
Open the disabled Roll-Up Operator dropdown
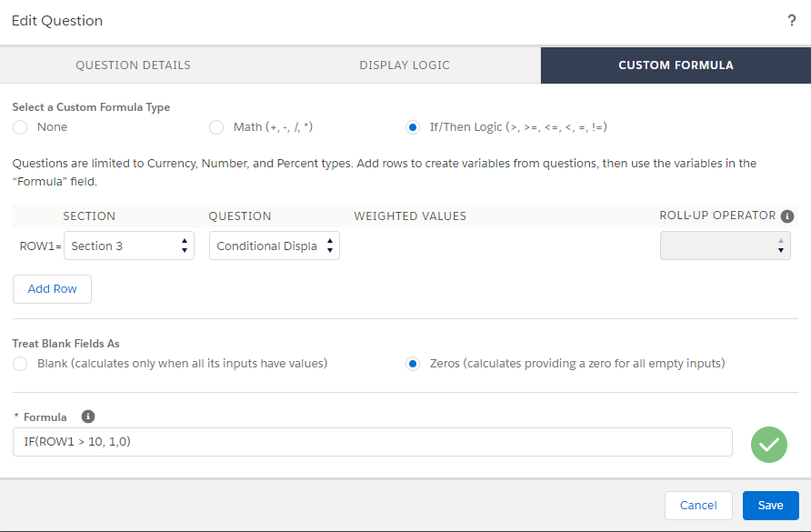[x=726, y=246]
